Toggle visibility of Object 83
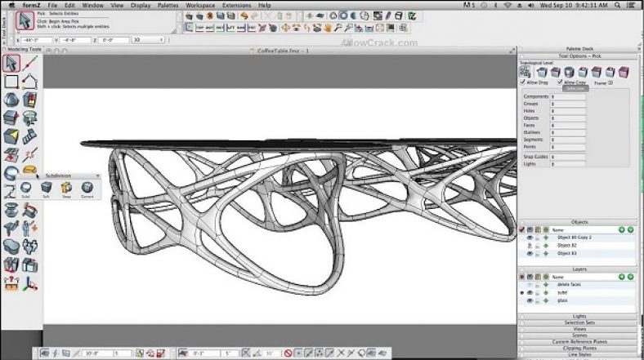This screenshot has height=360, width=644. [530, 253]
